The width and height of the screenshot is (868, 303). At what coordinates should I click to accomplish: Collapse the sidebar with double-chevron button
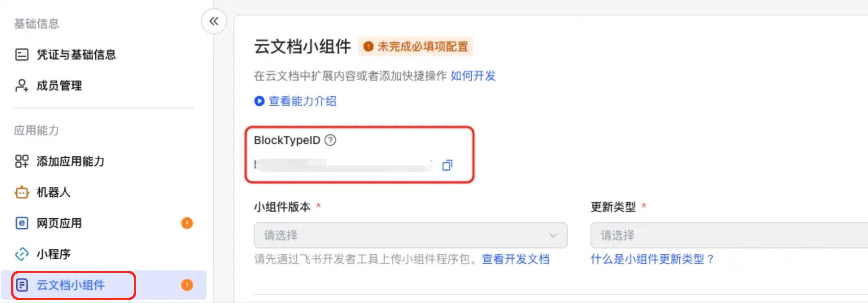[214, 21]
